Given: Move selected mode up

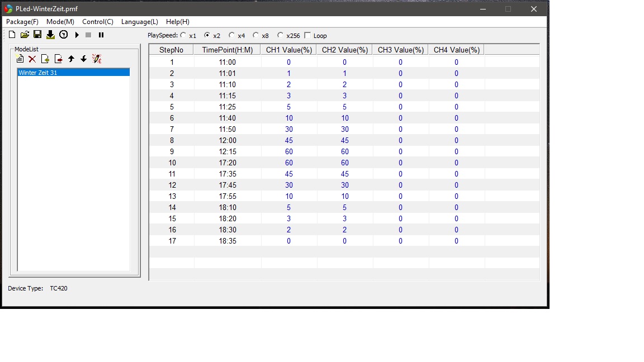Looking at the screenshot, I should pyautogui.click(x=71, y=59).
